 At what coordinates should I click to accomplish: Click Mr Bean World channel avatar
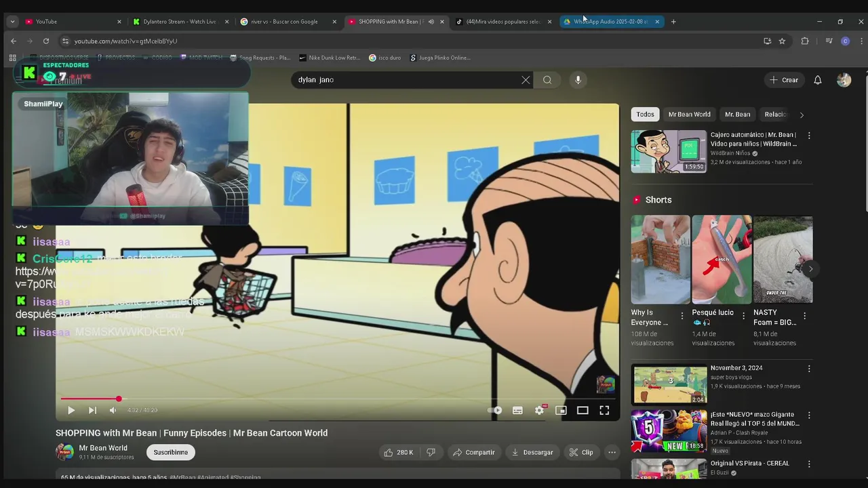coord(64,452)
